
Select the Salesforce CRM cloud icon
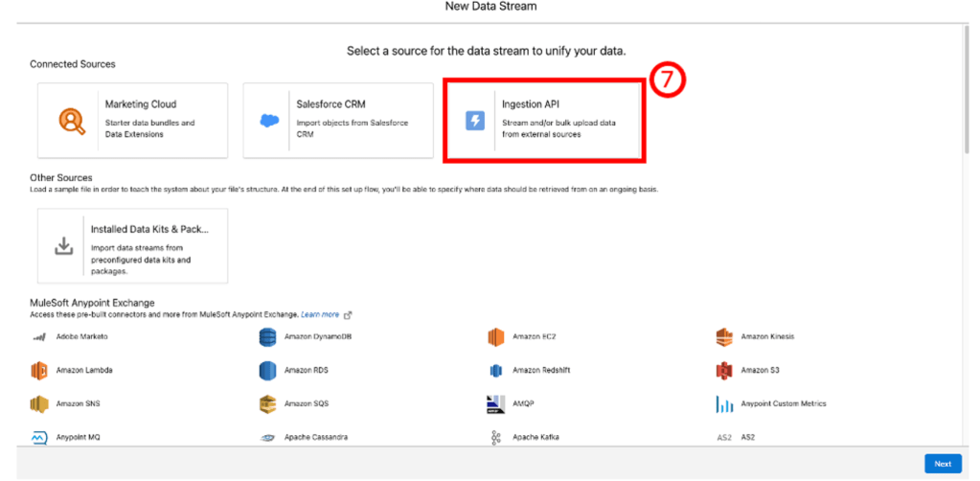pos(269,121)
